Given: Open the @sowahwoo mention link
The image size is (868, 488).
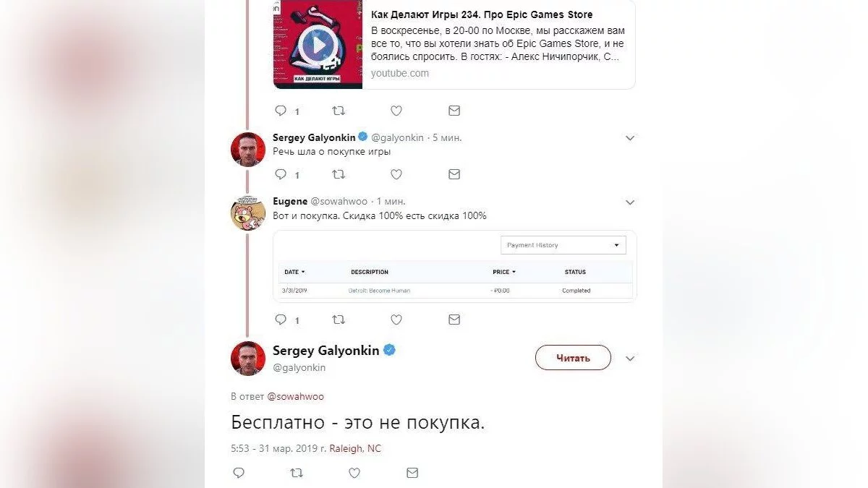Looking at the screenshot, I should [296, 396].
